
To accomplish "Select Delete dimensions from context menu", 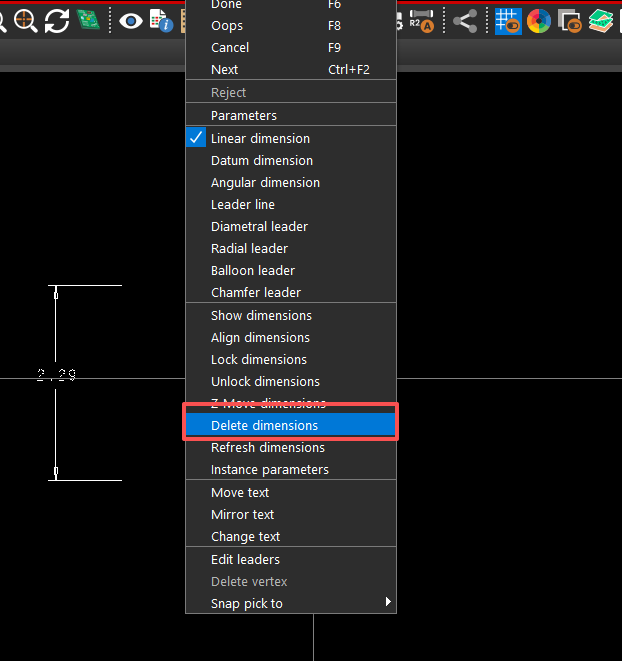I will tap(264, 425).
